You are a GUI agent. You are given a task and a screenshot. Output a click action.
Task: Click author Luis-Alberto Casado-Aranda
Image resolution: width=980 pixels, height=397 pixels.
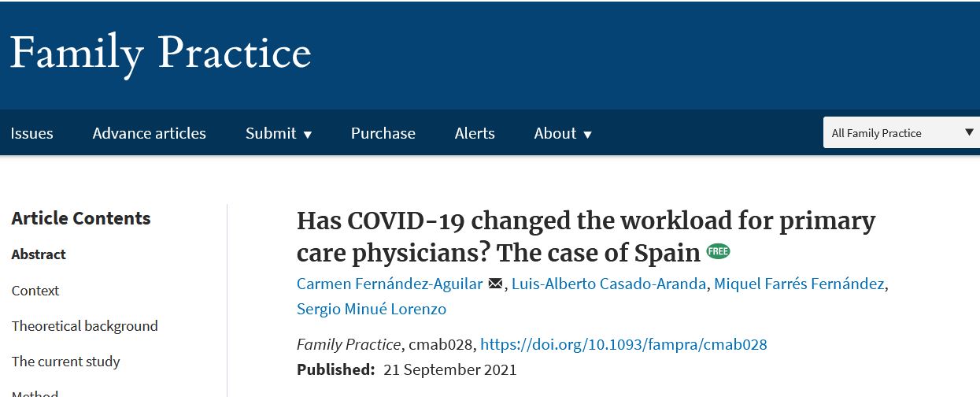click(609, 284)
